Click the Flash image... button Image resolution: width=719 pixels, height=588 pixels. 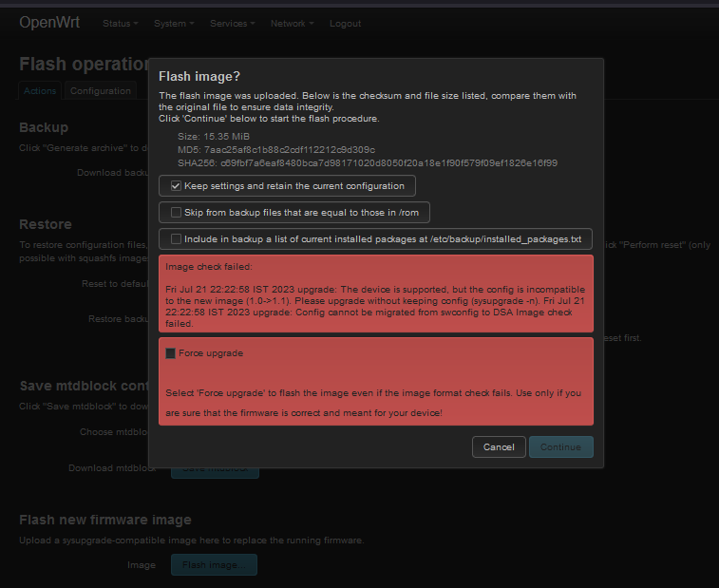(x=214, y=564)
